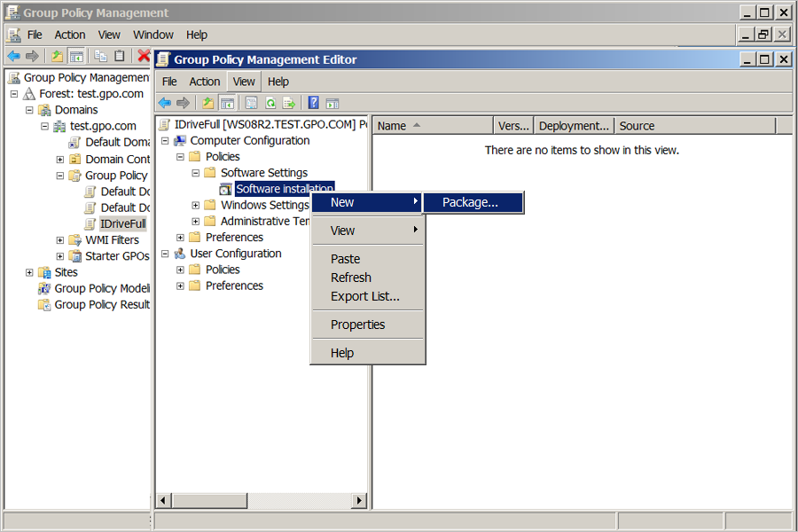Click left arrow of tree horizontal scrollbar
This screenshot has width=798, height=532.
point(163,500)
